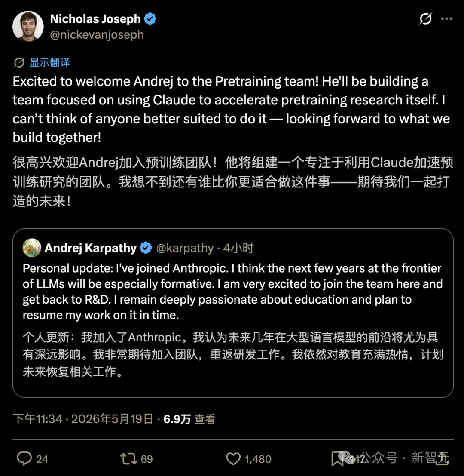Open the @nickevanjoseph handle link
464x476 pixels.
point(97,34)
